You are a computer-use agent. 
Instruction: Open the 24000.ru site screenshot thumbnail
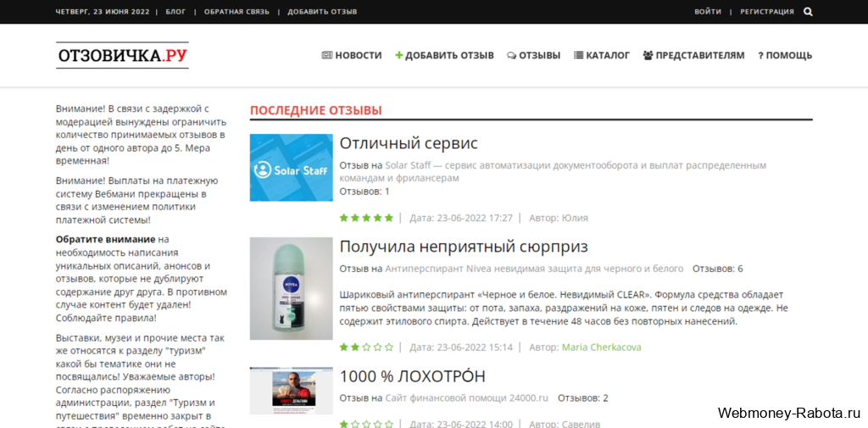click(x=292, y=391)
